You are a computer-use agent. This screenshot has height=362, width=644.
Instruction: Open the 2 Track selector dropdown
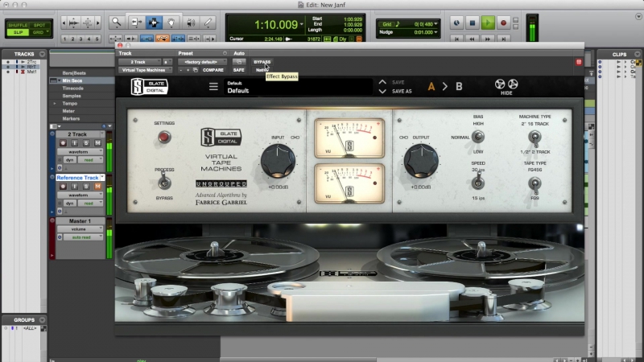tap(139, 62)
